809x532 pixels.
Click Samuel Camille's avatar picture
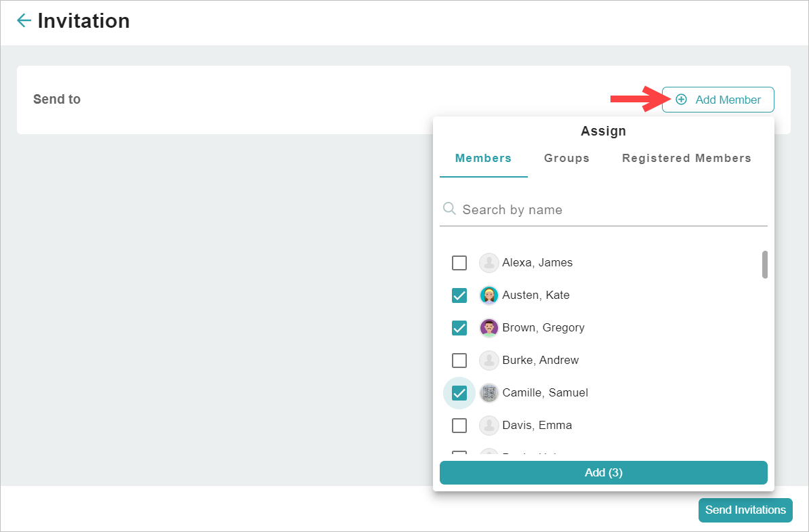pyautogui.click(x=489, y=392)
